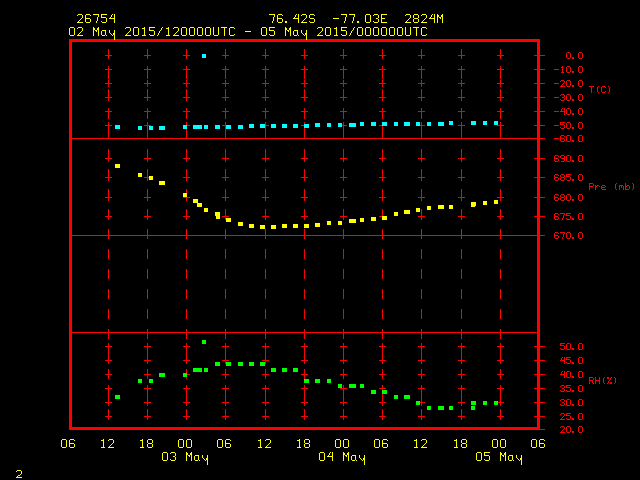The image size is (640, 480).
Task: Pick the 25.0 humidity axis label
Action: click(571, 417)
